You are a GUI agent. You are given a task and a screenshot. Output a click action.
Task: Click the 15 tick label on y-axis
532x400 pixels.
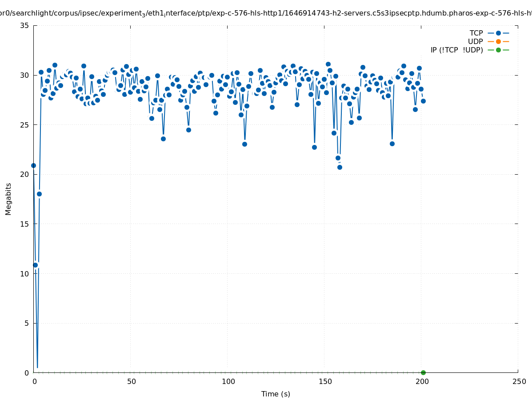coord(24,224)
